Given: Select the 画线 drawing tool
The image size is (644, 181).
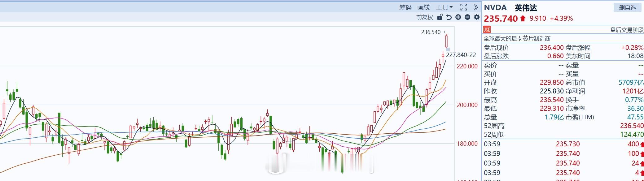Looking at the screenshot, I should point(423,7).
